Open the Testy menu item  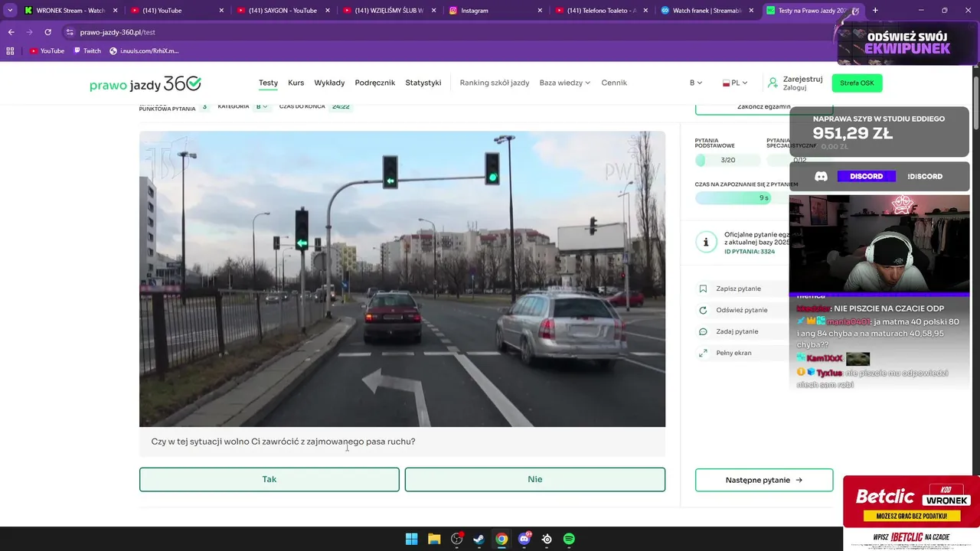coord(268,83)
